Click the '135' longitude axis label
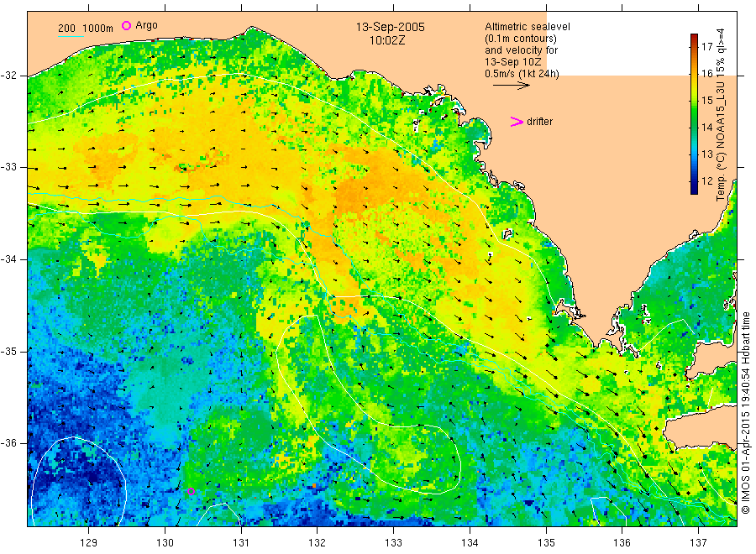Screen dimensions: 756x554 point(546,543)
